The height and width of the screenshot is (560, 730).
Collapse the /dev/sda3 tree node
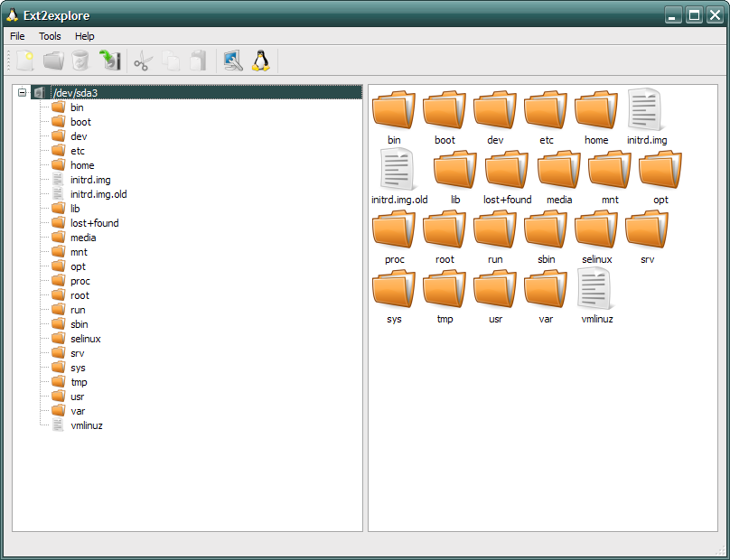(x=23, y=92)
